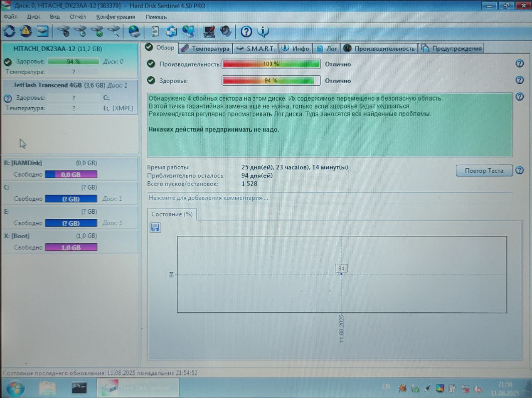Open the Help question mark toolbar icon
The width and height of the screenshot is (532, 398).
point(246,31)
